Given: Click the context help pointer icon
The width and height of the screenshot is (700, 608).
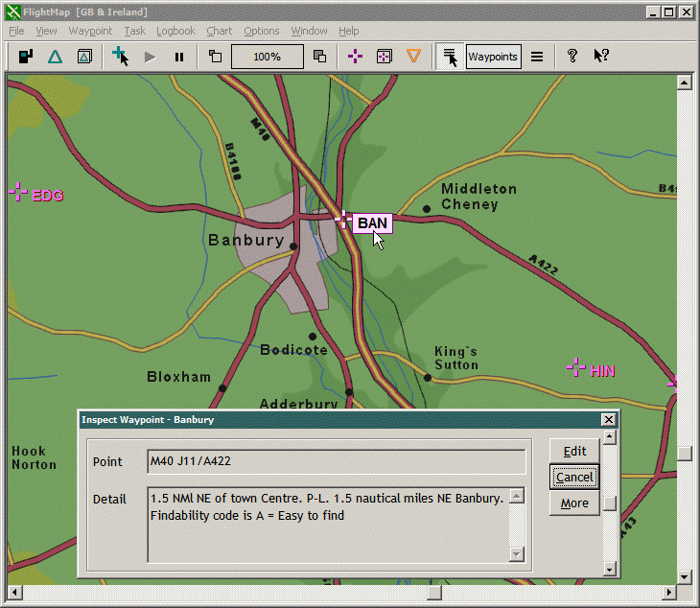Looking at the screenshot, I should (x=601, y=57).
